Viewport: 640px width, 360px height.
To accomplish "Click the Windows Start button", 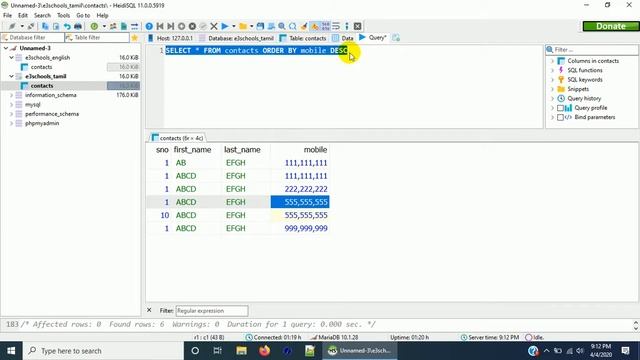I will 11,351.
